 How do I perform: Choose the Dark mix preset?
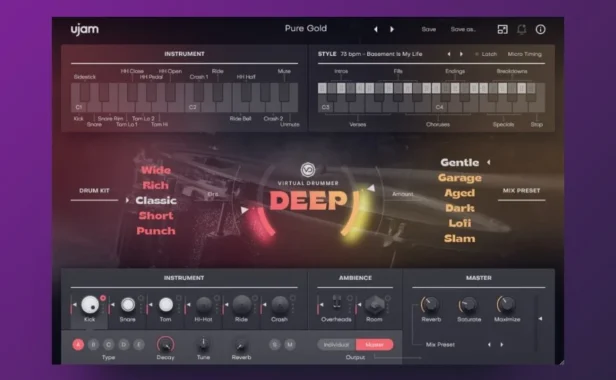click(x=460, y=208)
